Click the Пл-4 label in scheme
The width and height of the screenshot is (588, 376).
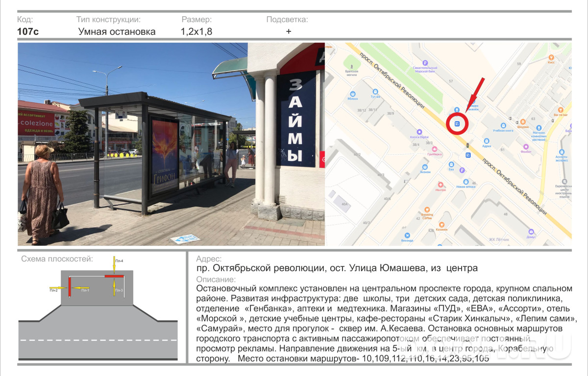pos(119,261)
